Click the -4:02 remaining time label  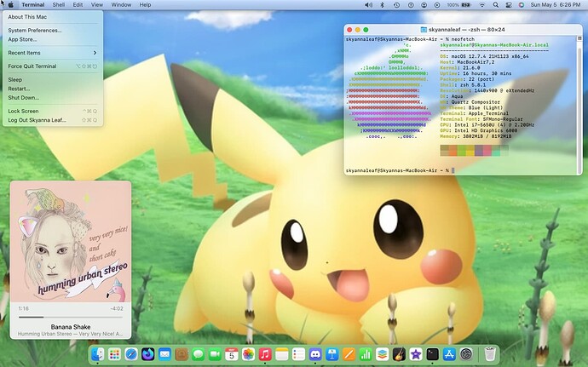117,308
